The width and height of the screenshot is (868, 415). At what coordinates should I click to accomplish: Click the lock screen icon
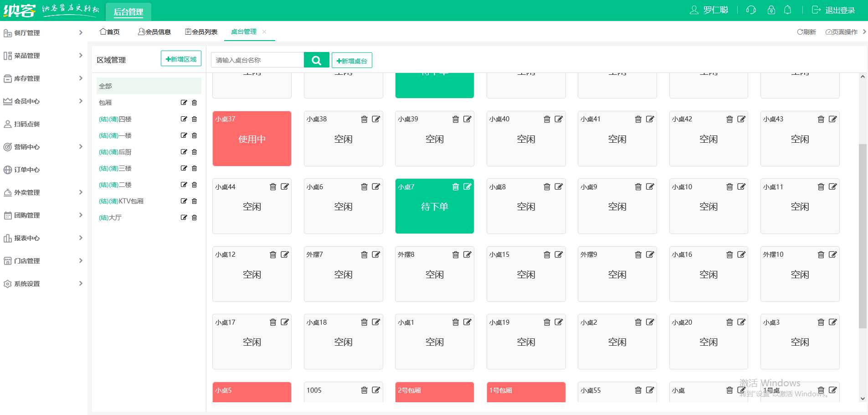point(771,10)
